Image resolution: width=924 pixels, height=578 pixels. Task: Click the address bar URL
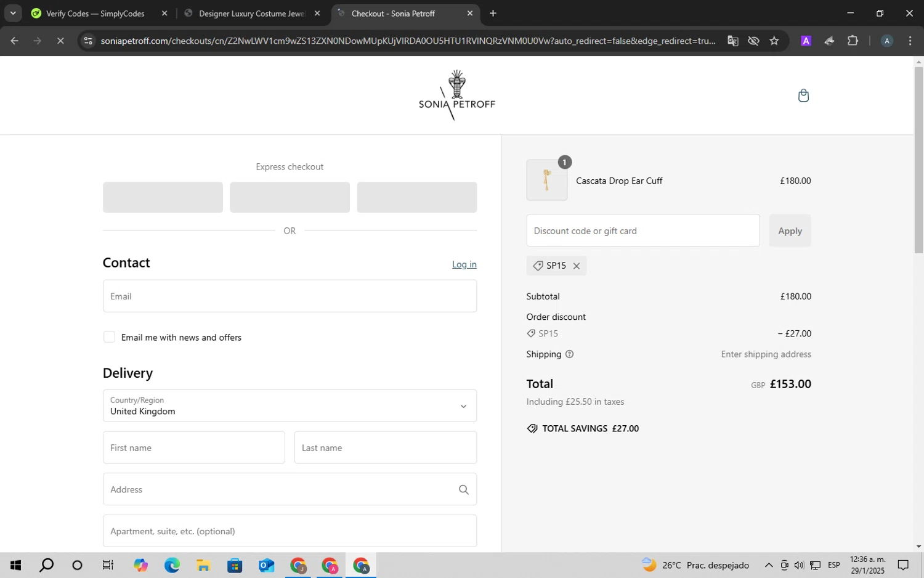408,41
